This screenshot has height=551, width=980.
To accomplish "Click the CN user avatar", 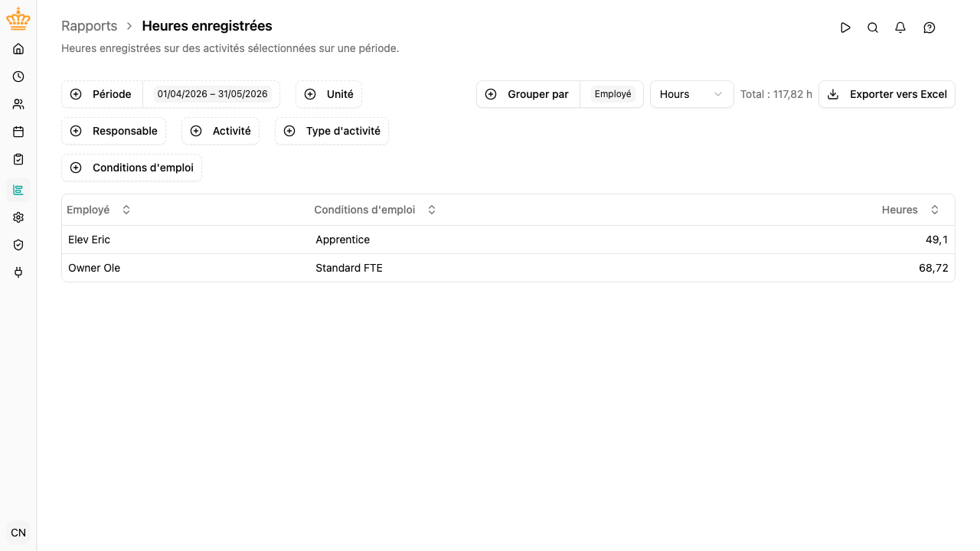I will pyautogui.click(x=18, y=533).
